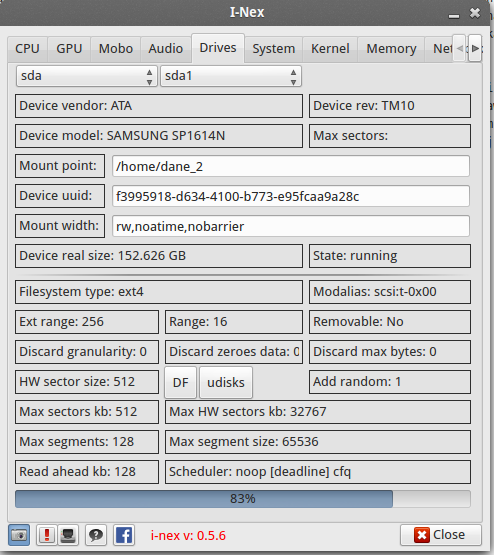Click 'Max segments: 128' text
Screen dimensions: 494x555
click(x=77, y=442)
